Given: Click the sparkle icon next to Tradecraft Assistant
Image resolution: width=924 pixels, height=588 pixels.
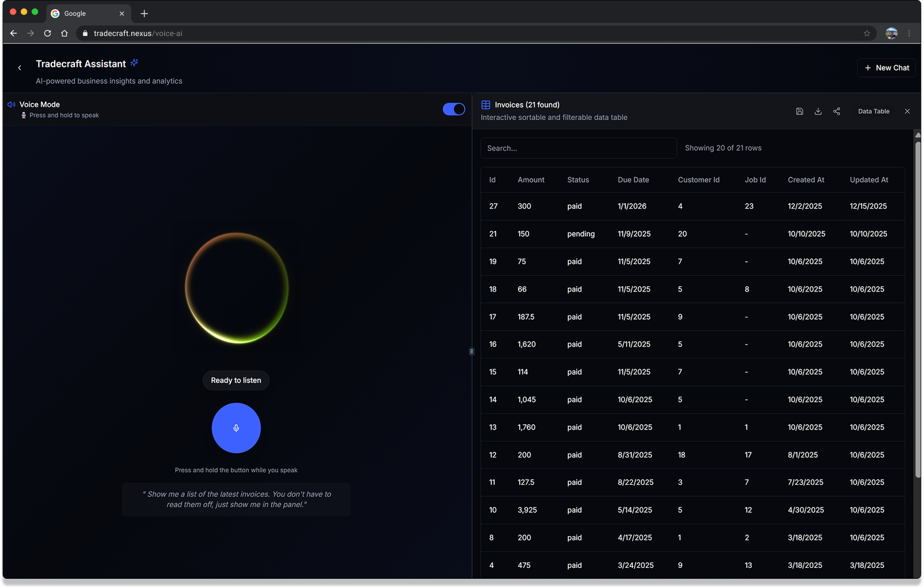Looking at the screenshot, I should pos(135,63).
